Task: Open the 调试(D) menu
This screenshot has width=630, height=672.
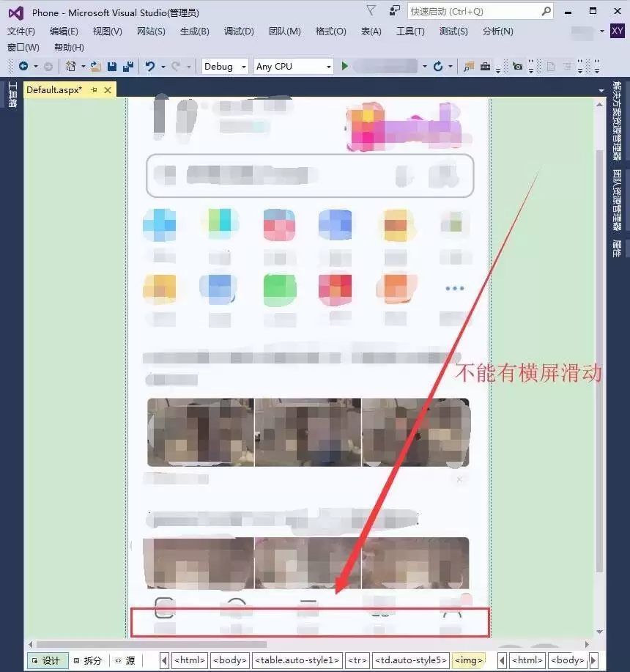Action: point(237,31)
